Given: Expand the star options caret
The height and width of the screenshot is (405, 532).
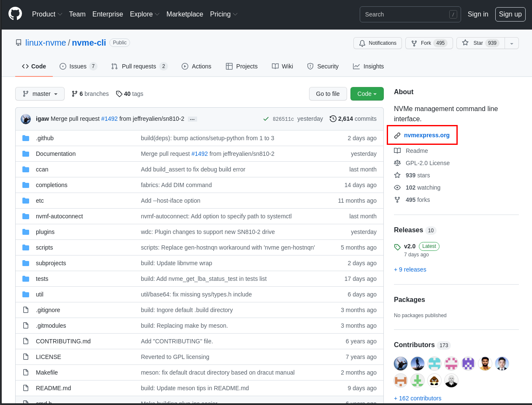Looking at the screenshot, I should click(511, 43).
